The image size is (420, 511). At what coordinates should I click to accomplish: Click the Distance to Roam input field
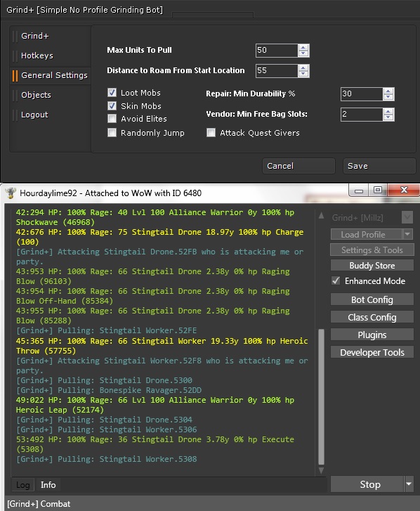[277, 71]
